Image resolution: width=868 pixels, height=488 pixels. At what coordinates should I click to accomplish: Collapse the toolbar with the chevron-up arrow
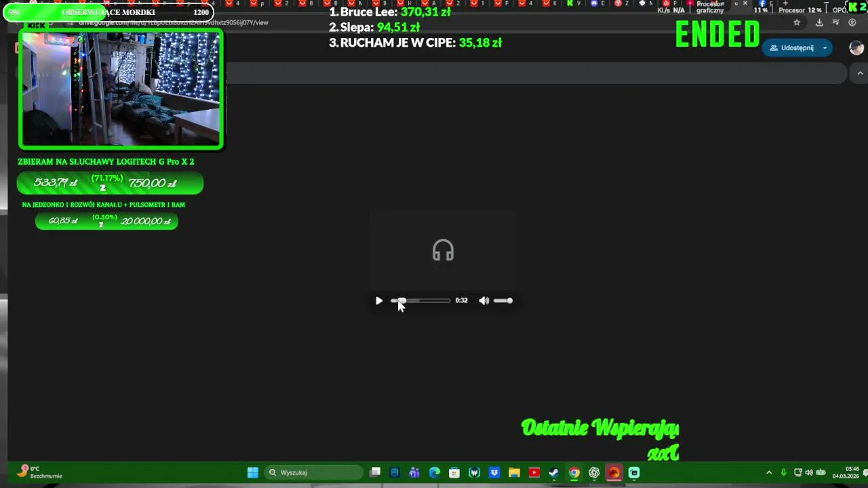click(x=860, y=73)
